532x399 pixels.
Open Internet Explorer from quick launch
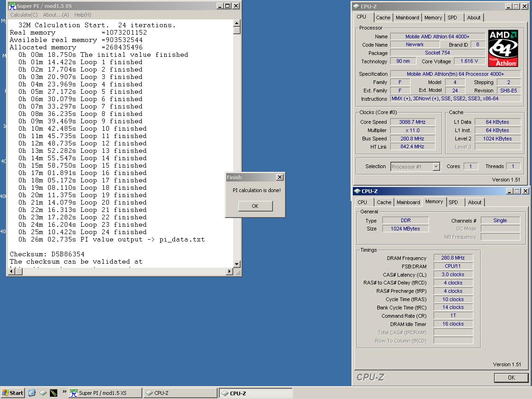click(x=32, y=393)
